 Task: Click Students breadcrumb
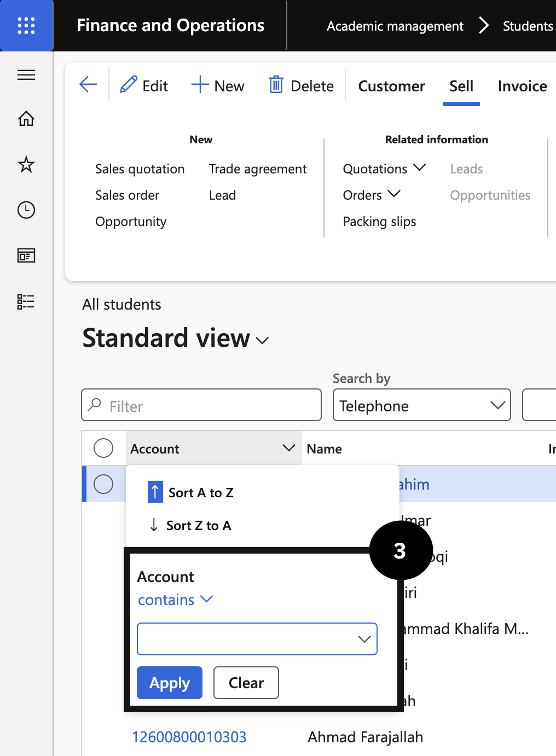click(x=528, y=26)
